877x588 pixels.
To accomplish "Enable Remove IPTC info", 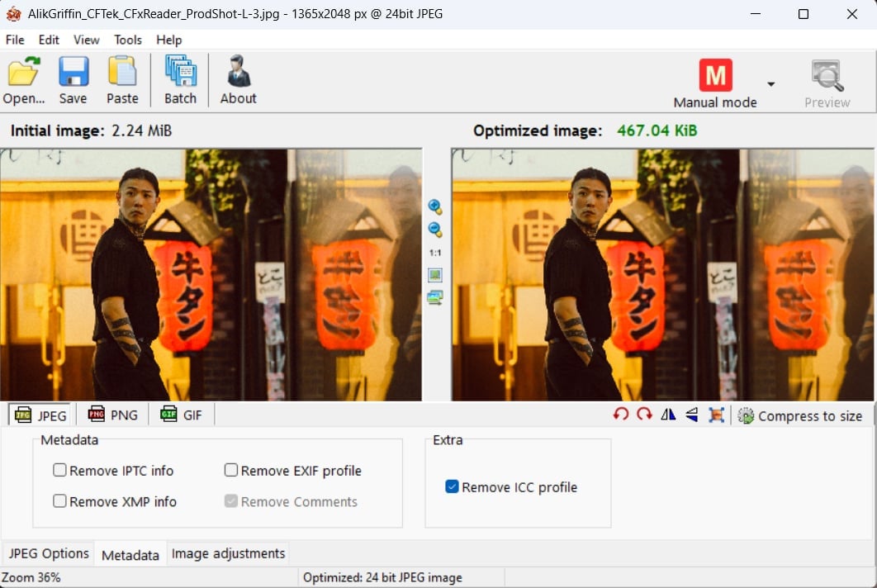I will [59, 470].
